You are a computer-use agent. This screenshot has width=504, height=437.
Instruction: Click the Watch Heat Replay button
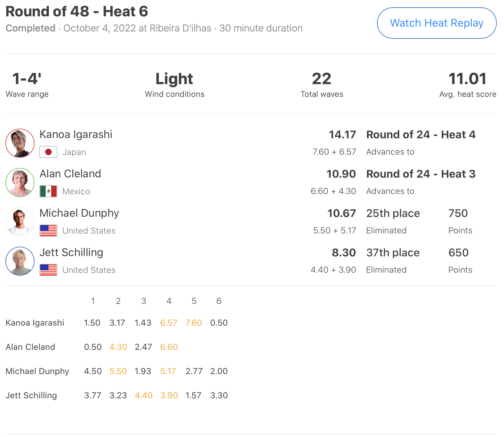click(x=437, y=23)
